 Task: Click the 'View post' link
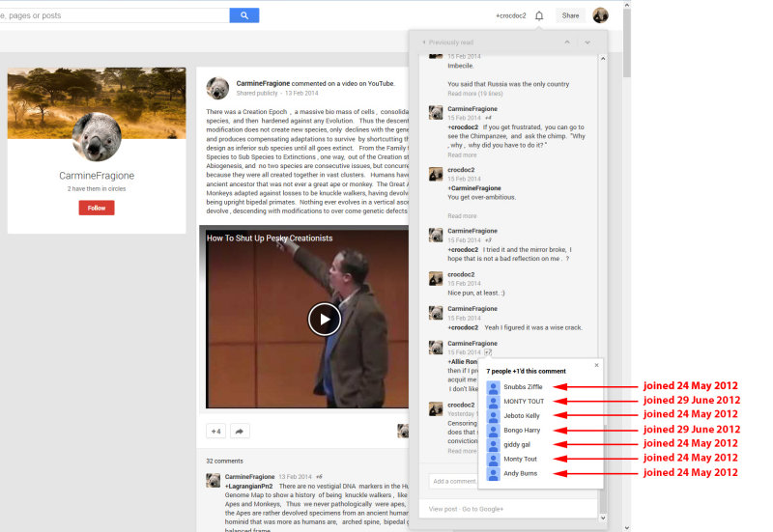(443, 509)
